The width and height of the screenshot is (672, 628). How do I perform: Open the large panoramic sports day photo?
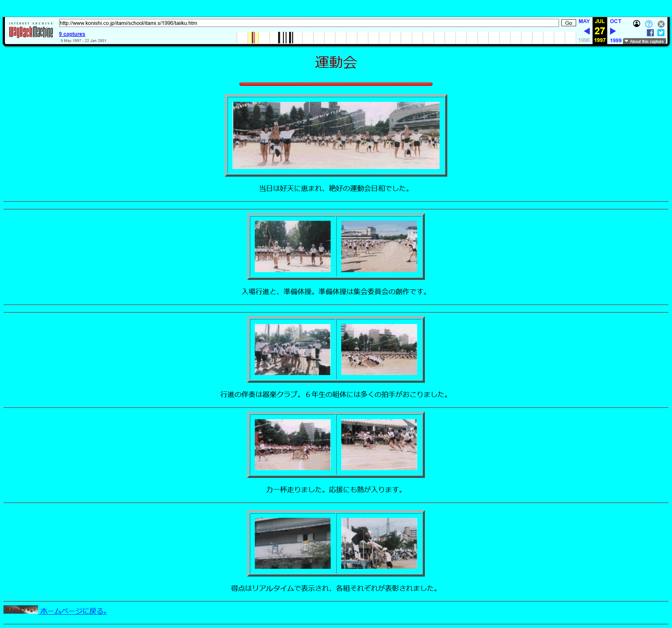pyautogui.click(x=336, y=135)
